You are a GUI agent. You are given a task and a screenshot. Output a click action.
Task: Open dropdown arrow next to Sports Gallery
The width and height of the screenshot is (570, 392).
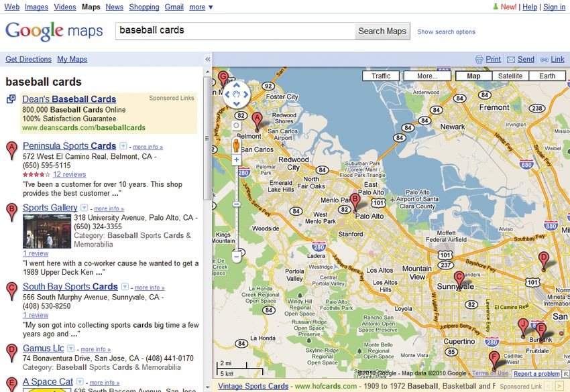pos(84,208)
